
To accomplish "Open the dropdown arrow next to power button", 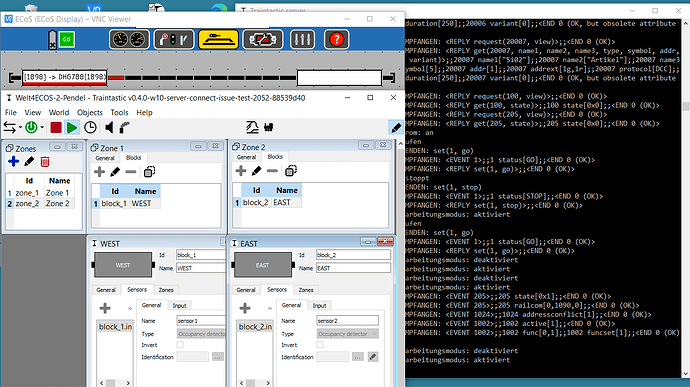I will 42,128.
